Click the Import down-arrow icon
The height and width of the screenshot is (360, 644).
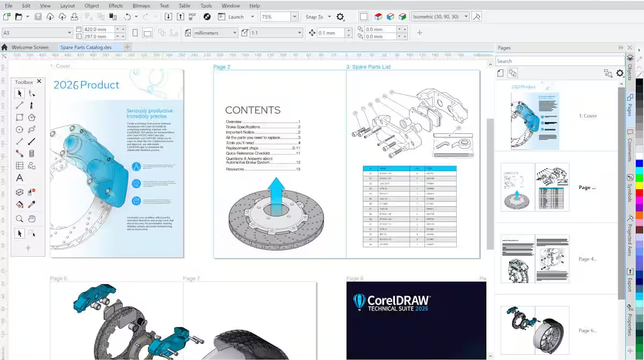tap(168, 17)
